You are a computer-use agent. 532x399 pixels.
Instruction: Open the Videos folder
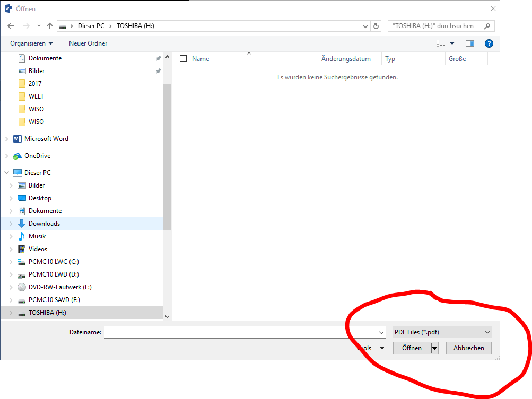point(38,249)
